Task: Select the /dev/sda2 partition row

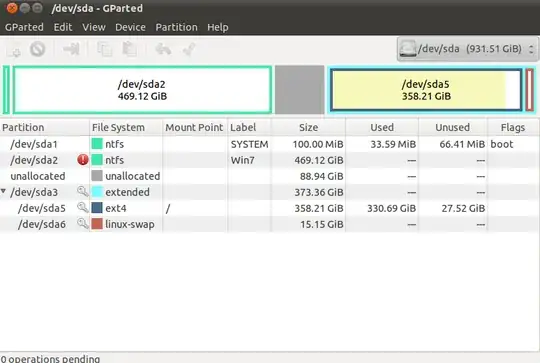Action: coord(270,160)
